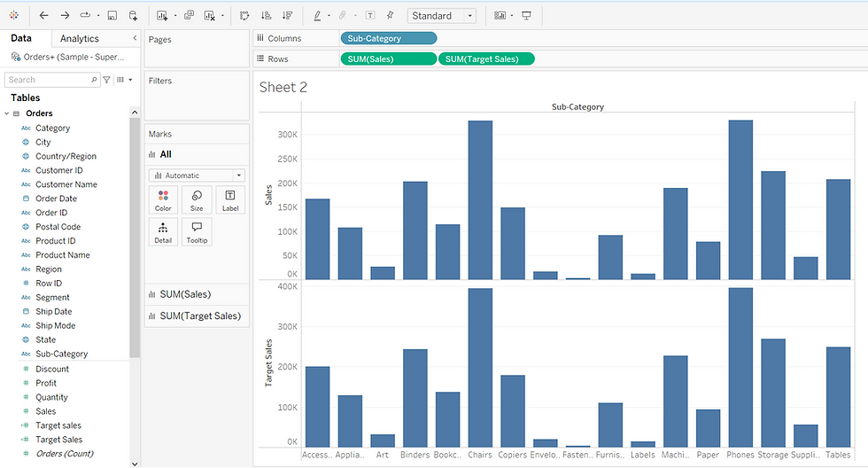Switch to the Data tab

[x=21, y=38]
